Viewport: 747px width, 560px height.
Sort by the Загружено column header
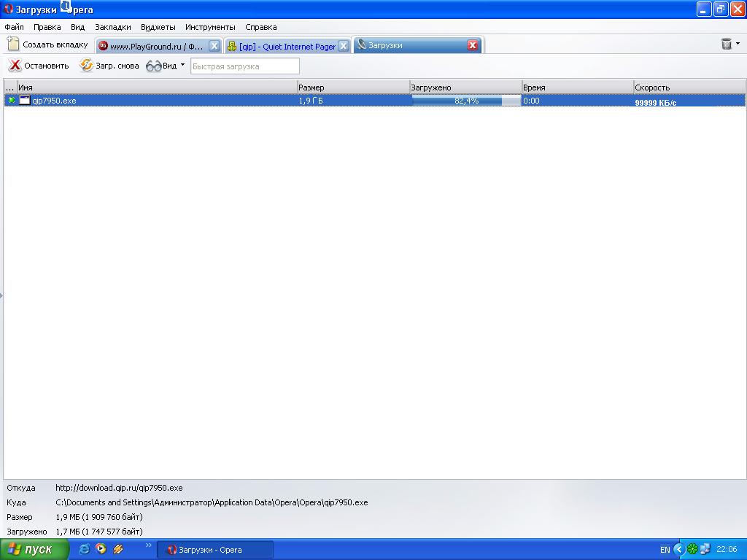465,87
